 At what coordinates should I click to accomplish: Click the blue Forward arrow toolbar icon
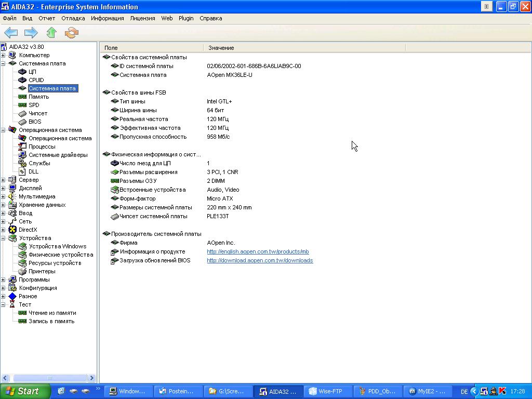pos(31,33)
